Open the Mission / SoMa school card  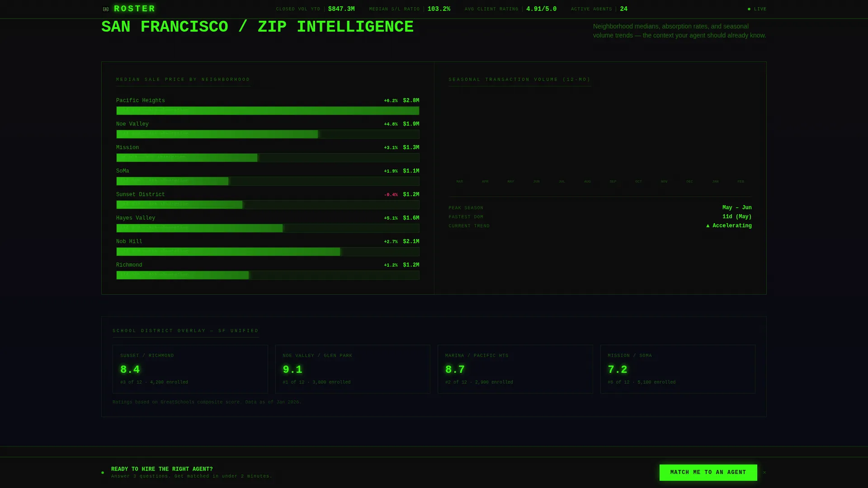[678, 369]
